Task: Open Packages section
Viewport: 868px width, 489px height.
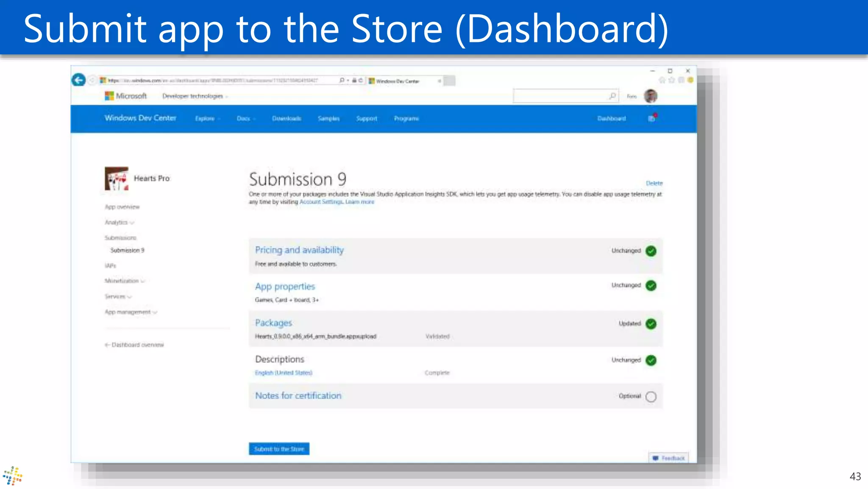Action: 273,323
